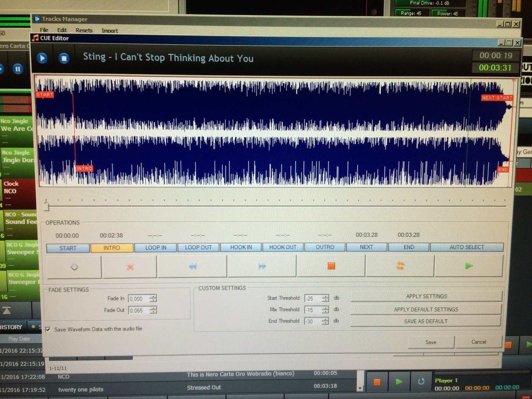Open the File menu in Tracks Manager
Screen dimensions: 532x399
[44, 30]
